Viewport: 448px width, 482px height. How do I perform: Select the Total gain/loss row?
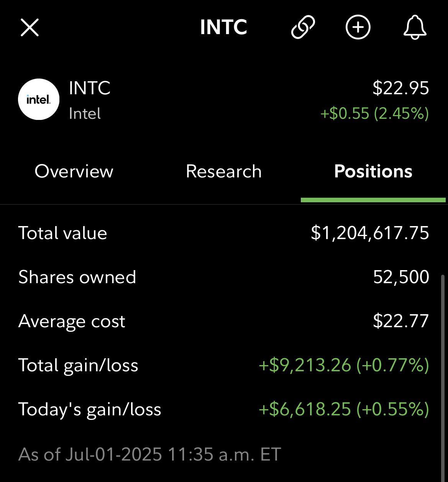coord(224,365)
